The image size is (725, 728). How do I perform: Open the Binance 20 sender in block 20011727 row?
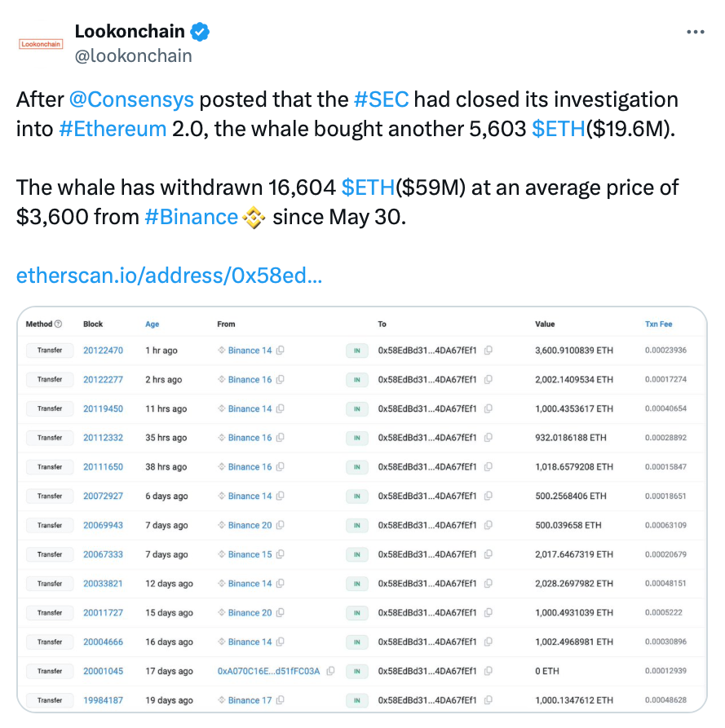tap(250, 613)
